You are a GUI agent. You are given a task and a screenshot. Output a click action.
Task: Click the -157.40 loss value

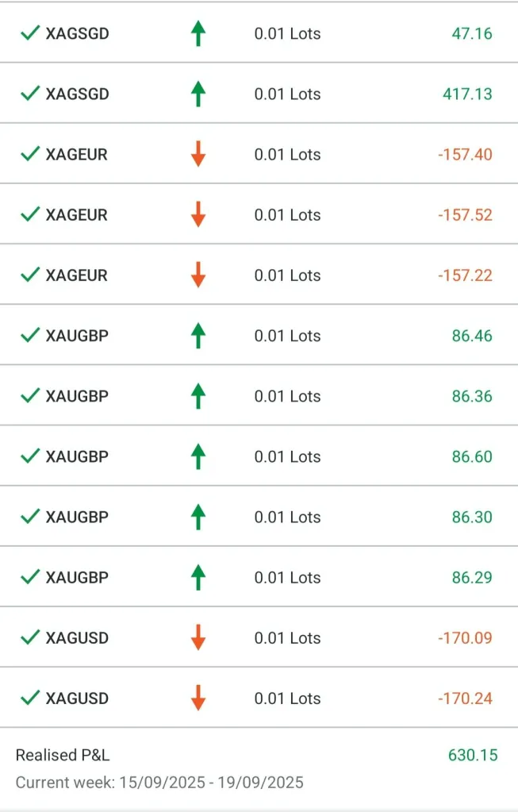(465, 154)
